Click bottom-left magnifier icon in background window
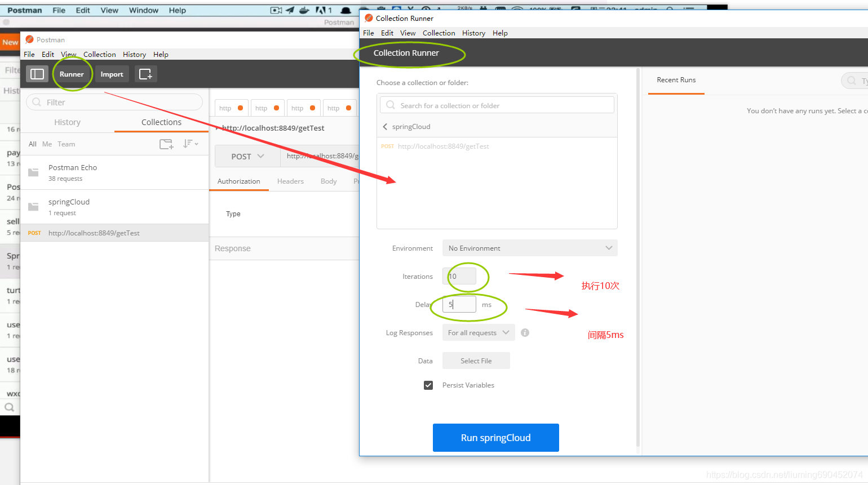Image resolution: width=868 pixels, height=485 pixels. tap(10, 407)
